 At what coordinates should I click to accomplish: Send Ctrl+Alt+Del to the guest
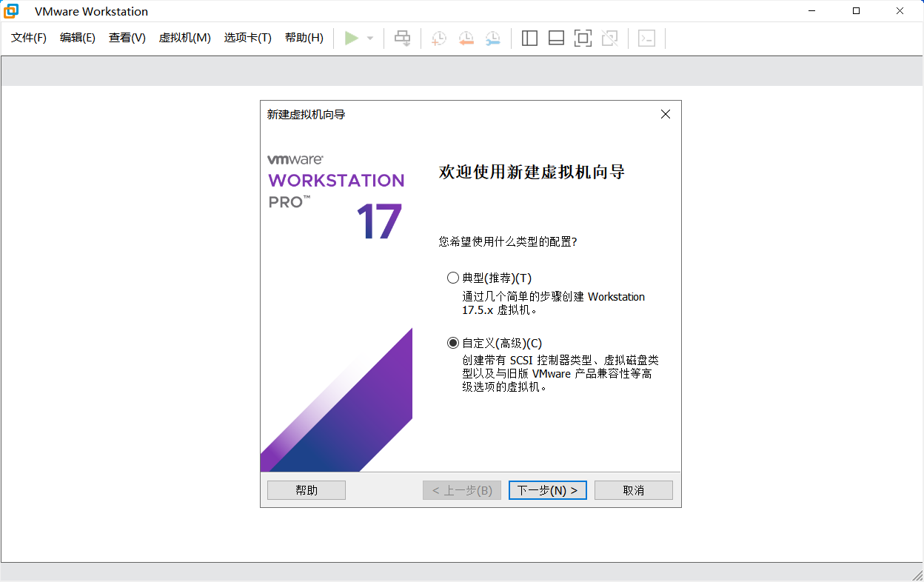click(402, 38)
